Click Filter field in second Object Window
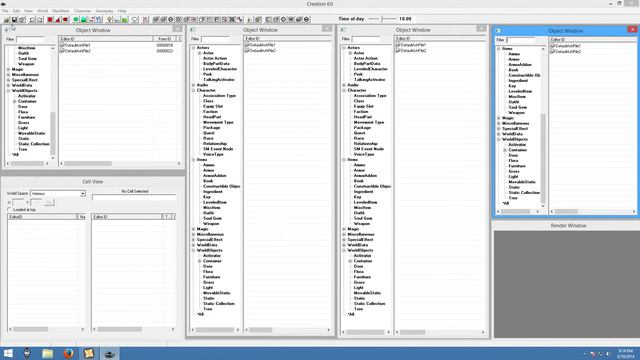 coord(216,39)
